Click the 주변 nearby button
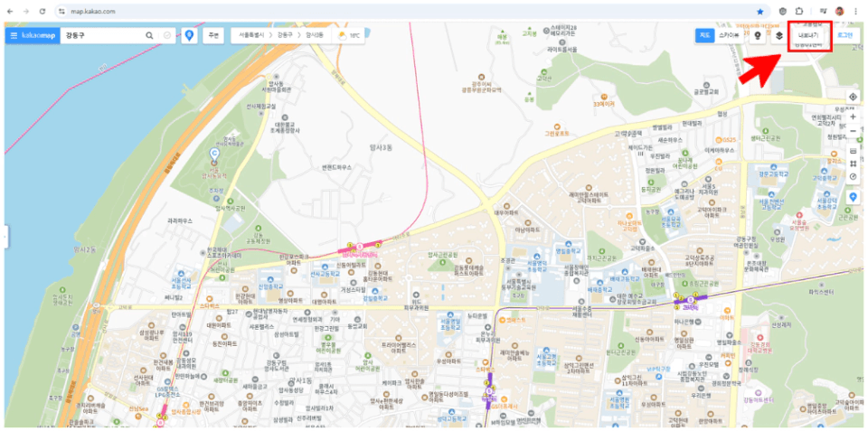 pos(213,35)
